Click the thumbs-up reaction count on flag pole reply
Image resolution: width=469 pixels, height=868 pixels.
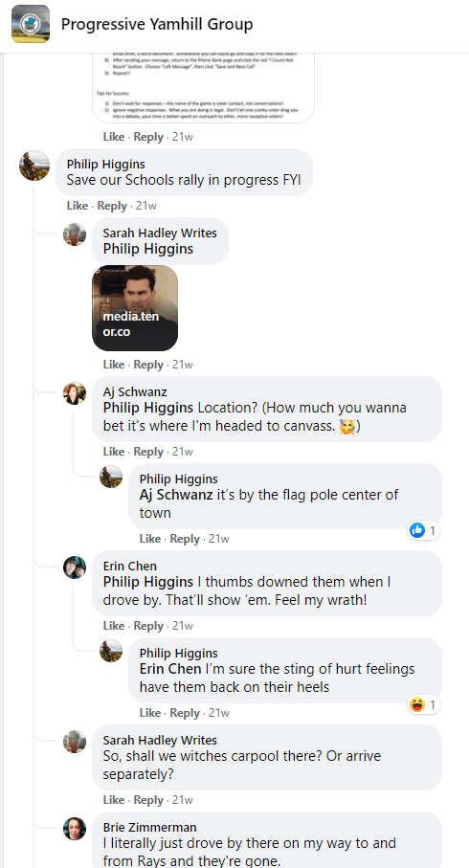click(x=424, y=531)
